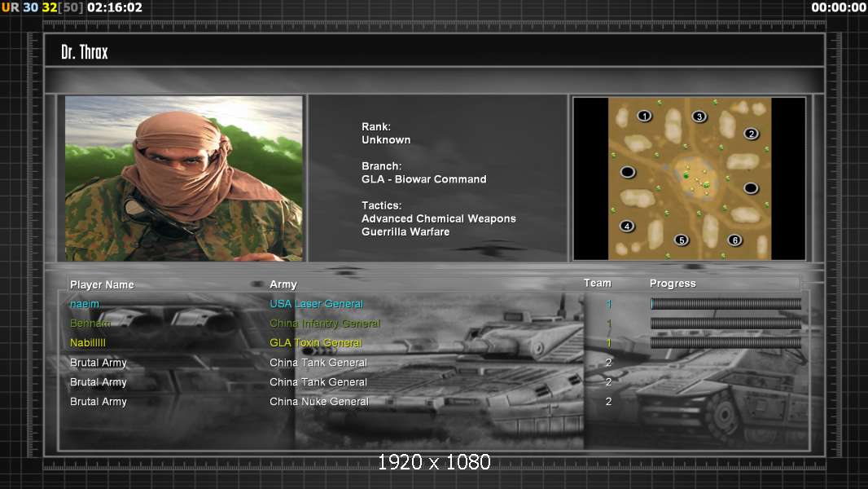Click the 00:00:00 game timer
This screenshot has width=868, height=489.
(839, 7)
